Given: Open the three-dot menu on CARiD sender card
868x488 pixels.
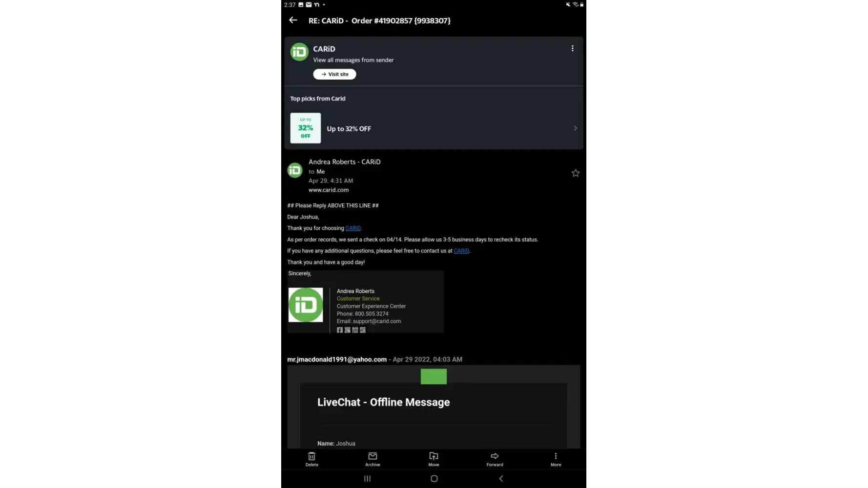Looking at the screenshot, I should tap(572, 48).
